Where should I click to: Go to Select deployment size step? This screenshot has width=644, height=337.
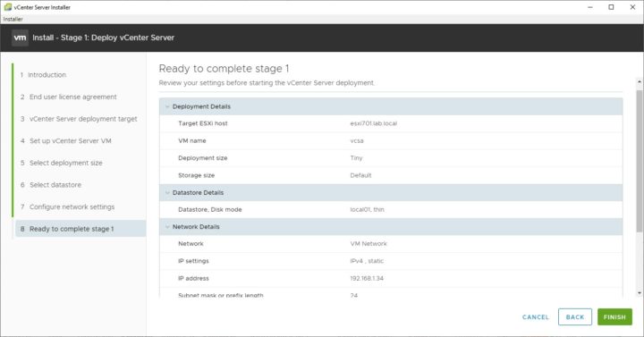click(61, 163)
